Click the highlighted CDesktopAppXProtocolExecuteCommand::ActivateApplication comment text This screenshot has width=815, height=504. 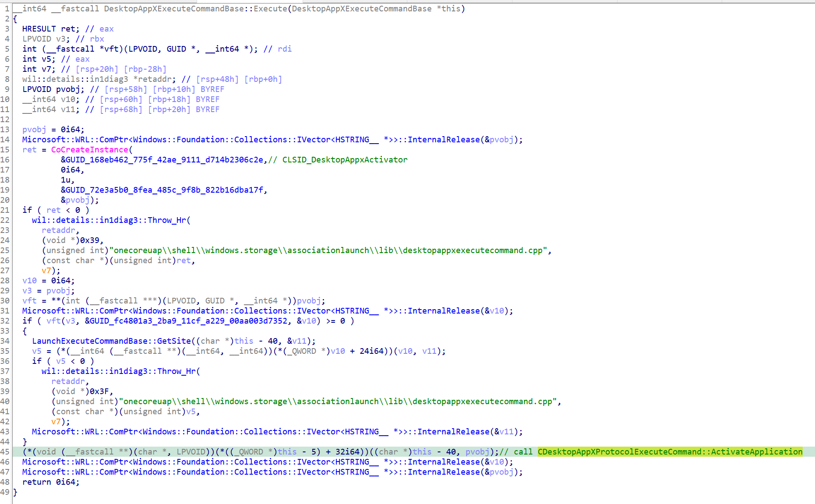(670, 452)
